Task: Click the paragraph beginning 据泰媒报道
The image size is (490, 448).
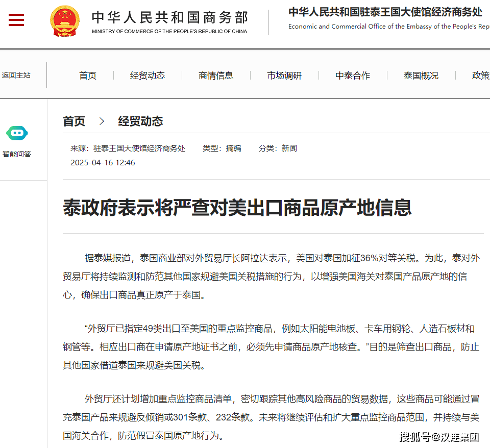Action: 271,276
